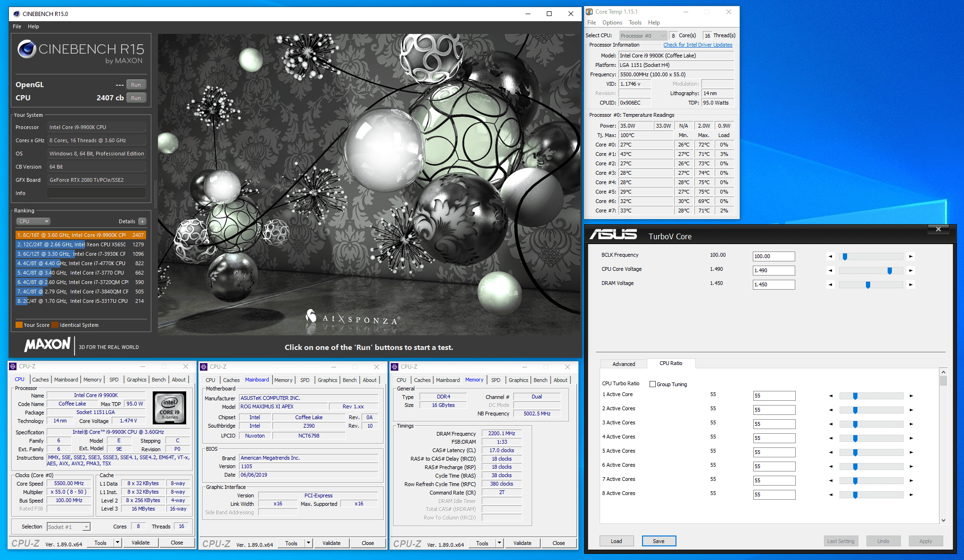The height and width of the screenshot is (560, 964).
Task: Click the CPU Core Voltage input field
Action: 774,271
